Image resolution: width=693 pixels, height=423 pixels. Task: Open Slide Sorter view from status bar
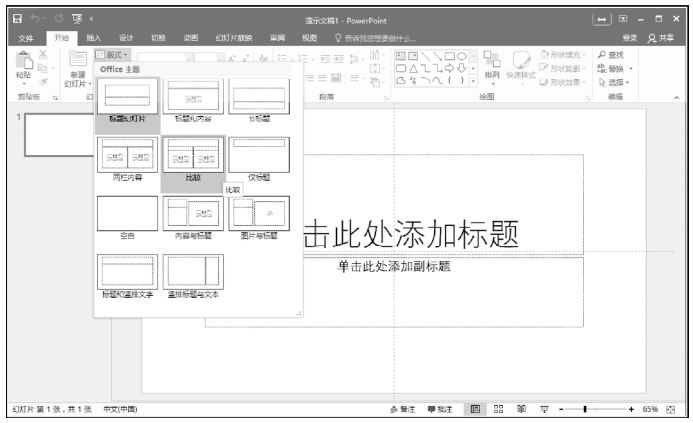pyautogui.click(x=497, y=410)
